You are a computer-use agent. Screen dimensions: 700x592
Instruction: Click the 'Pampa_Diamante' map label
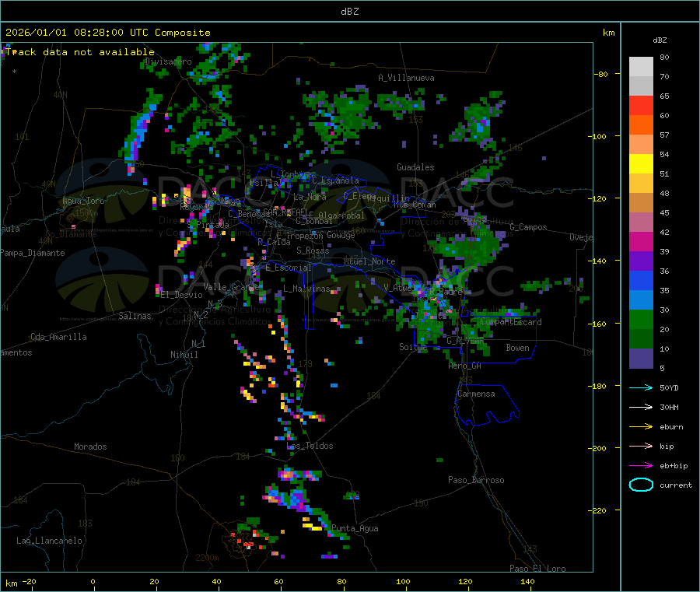tap(33, 253)
